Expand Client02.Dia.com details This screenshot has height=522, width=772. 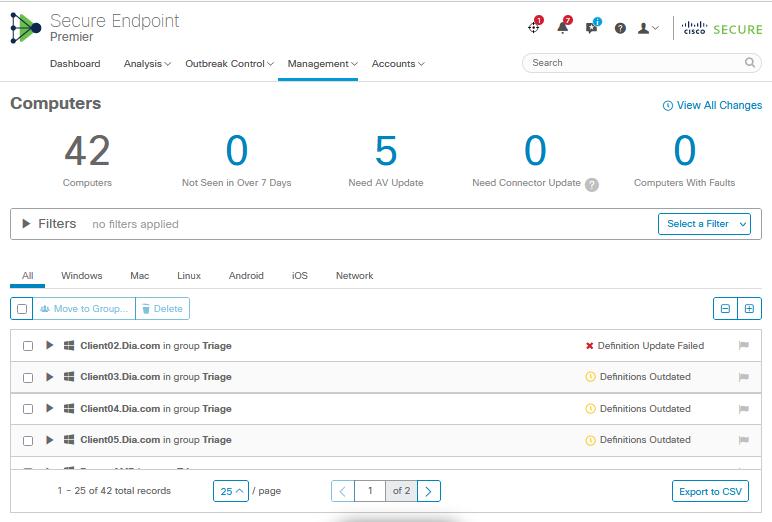tap(49, 345)
